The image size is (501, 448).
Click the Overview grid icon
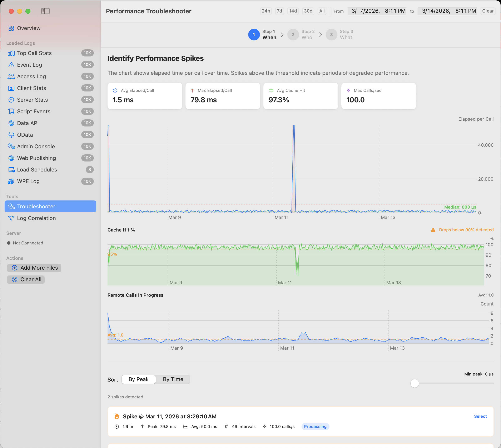tap(11, 28)
